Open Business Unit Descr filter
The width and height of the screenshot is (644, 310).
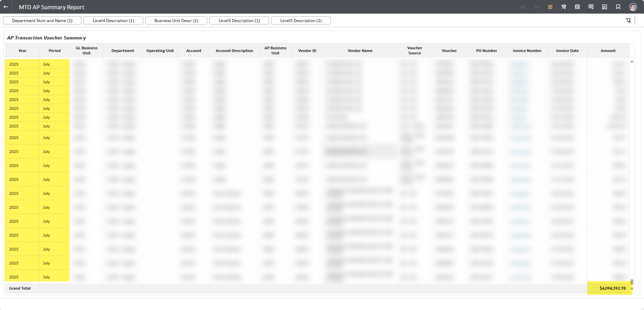176,20
